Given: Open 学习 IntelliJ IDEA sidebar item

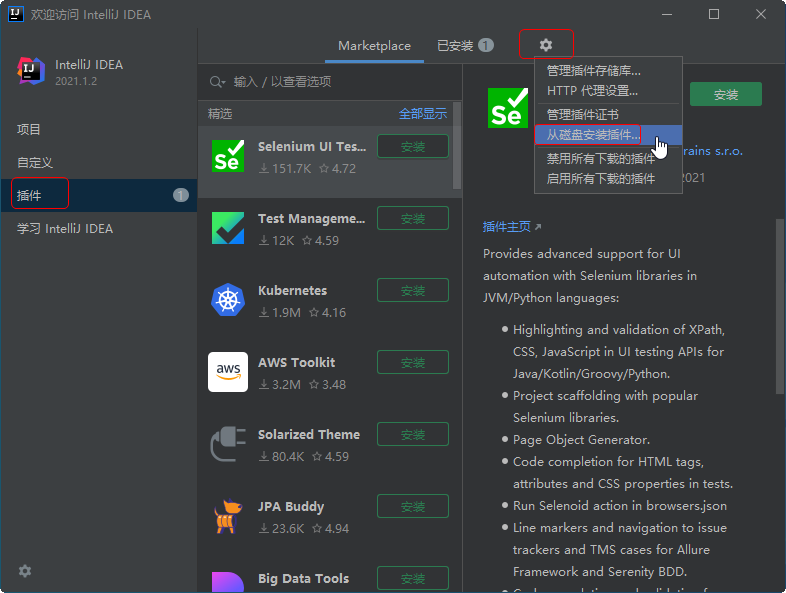Looking at the screenshot, I should (99, 229).
